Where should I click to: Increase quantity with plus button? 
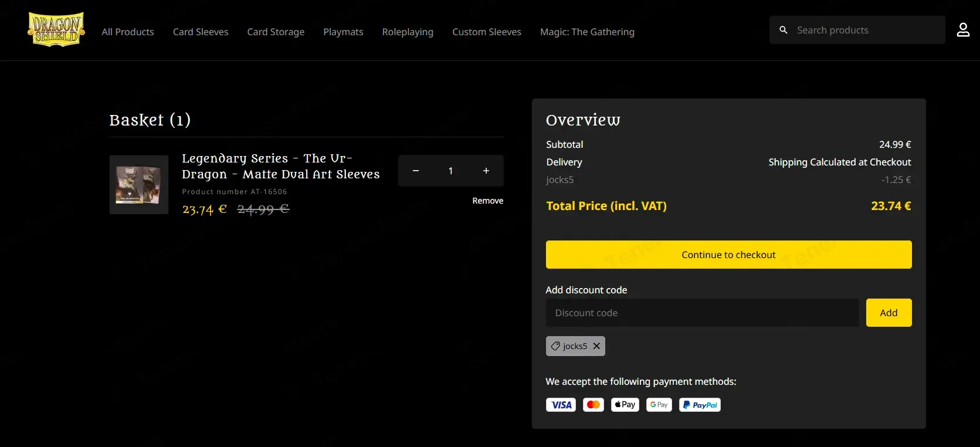pos(486,171)
